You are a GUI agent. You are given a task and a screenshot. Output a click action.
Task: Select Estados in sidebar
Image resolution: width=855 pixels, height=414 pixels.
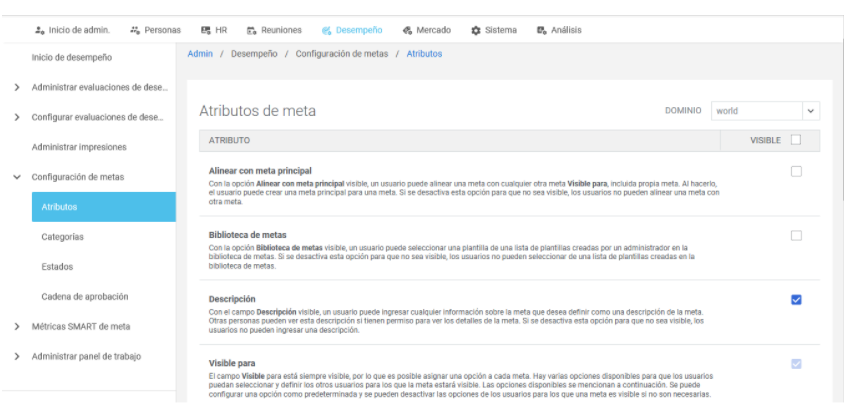pyautogui.click(x=57, y=267)
